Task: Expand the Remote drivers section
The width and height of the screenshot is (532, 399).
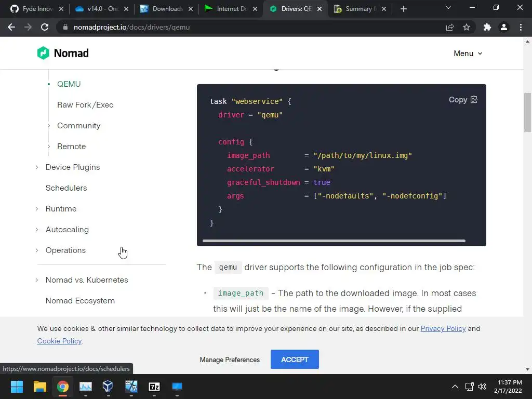Action: (x=49, y=147)
